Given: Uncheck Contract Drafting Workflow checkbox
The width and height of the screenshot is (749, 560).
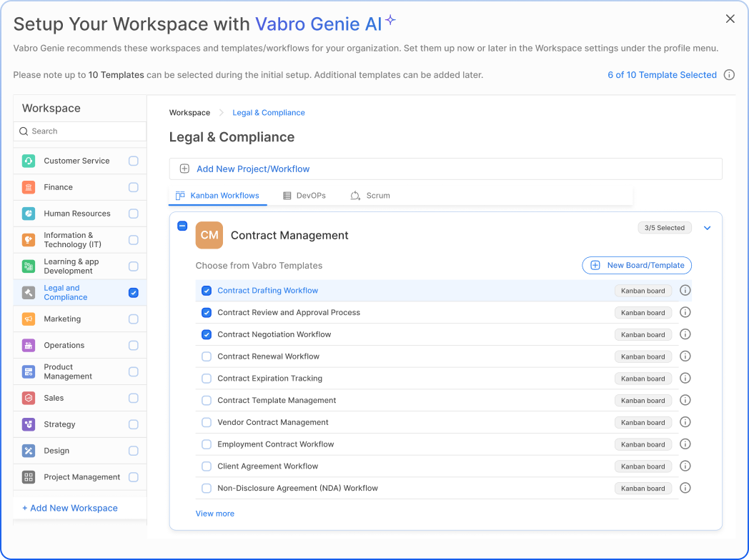Looking at the screenshot, I should [x=207, y=291].
